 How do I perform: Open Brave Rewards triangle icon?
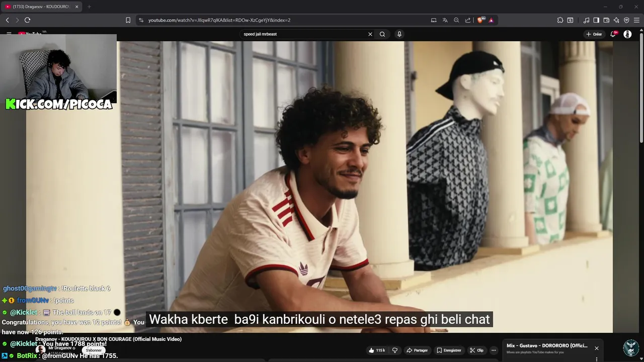click(491, 20)
